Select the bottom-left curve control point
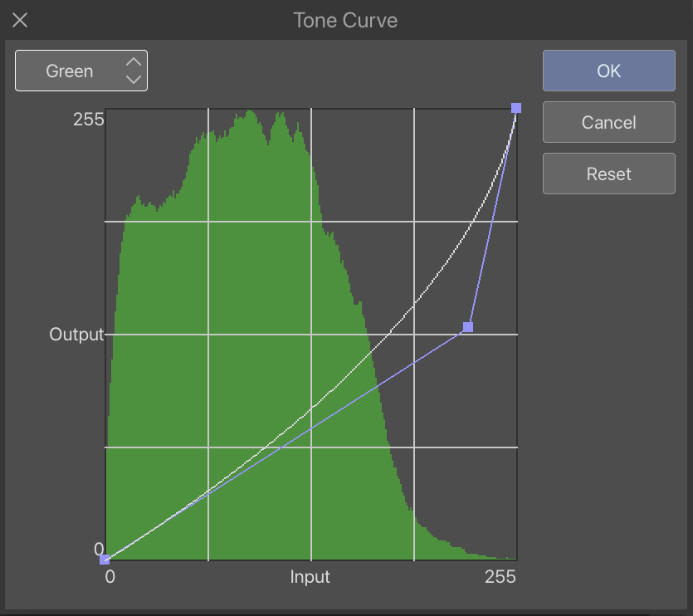This screenshot has height=616, width=693. coord(105,560)
